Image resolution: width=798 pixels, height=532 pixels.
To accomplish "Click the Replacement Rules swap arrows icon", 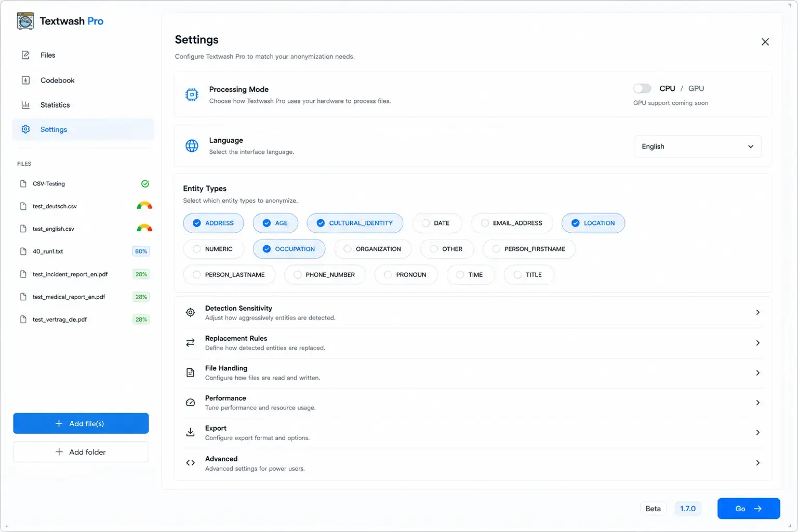I will [x=191, y=343].
